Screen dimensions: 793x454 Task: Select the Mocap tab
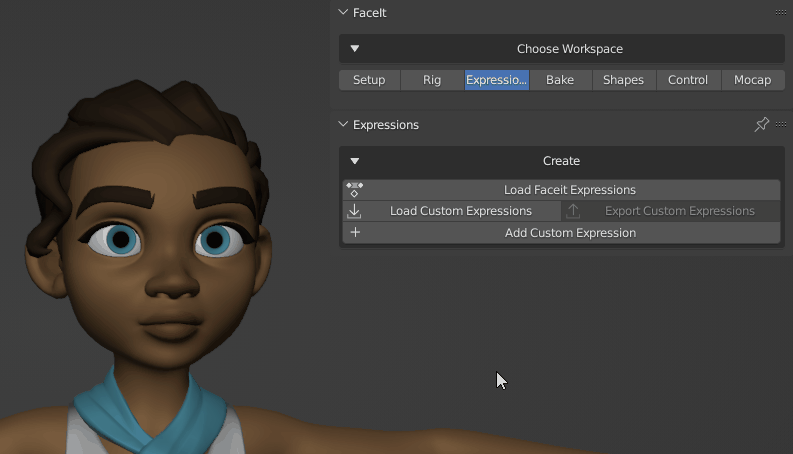[752, 80]
